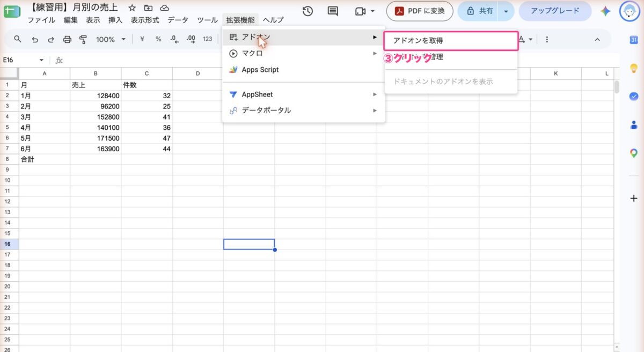
Task: Click the Gemini sparkle icon
Action: tap(605, 11)
